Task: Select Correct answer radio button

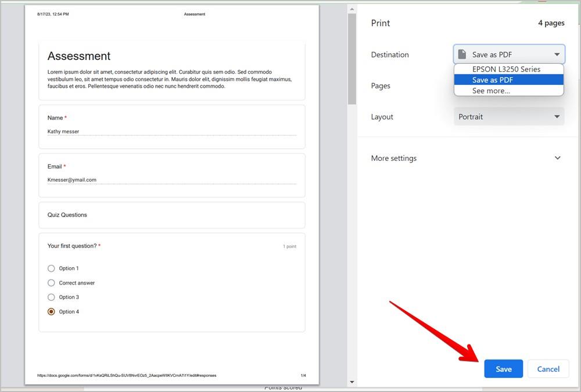Action: (x=51, y=283)
